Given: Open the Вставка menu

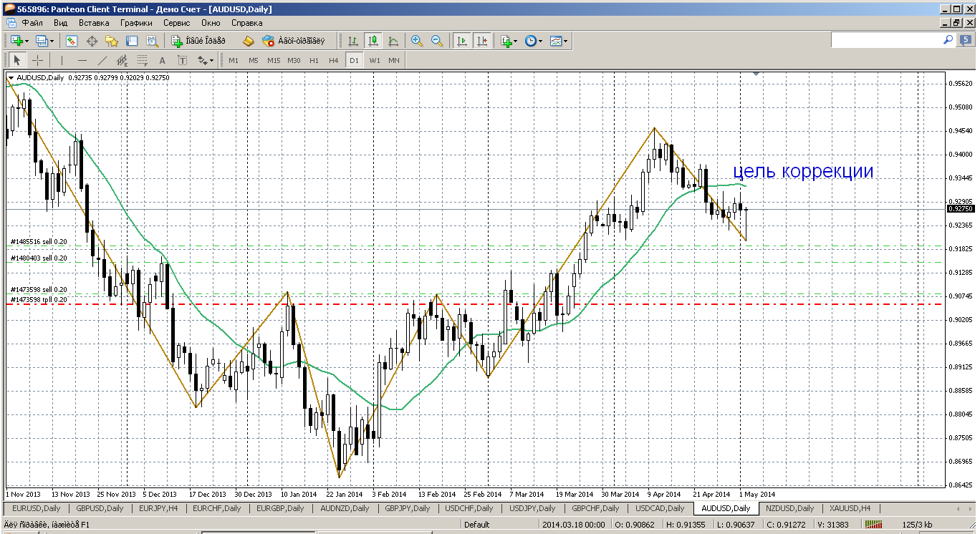Looking at the screenshot, I should (x=94, y=23).
